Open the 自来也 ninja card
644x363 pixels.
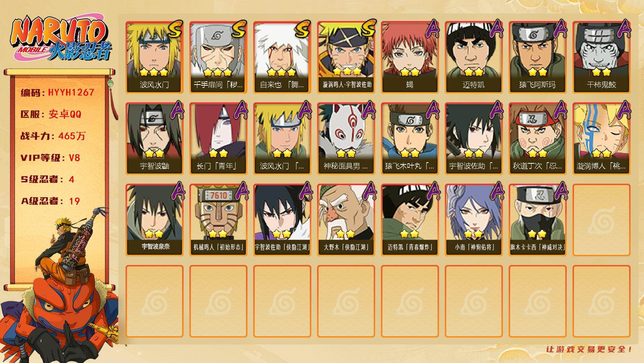[x=282, y=57]
